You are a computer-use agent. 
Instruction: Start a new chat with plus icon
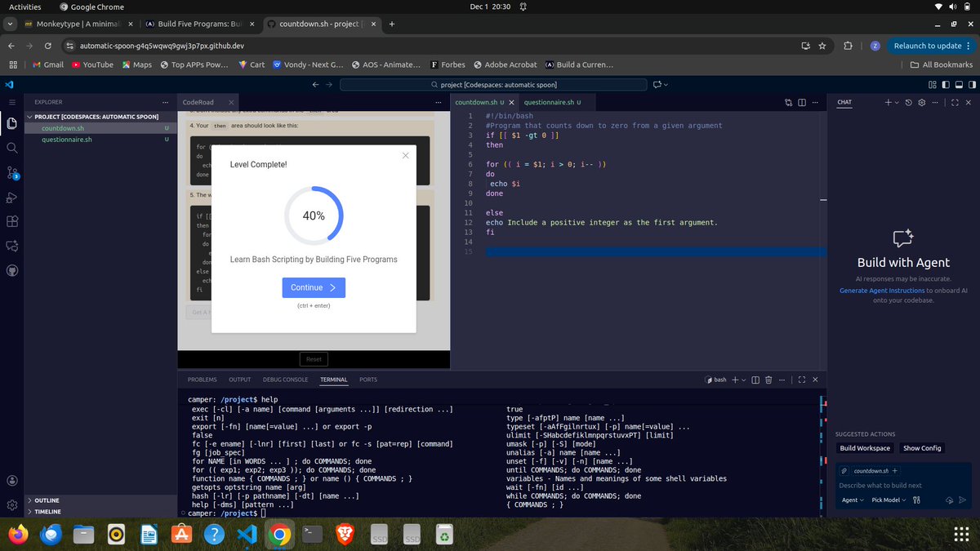coord(889,102)
